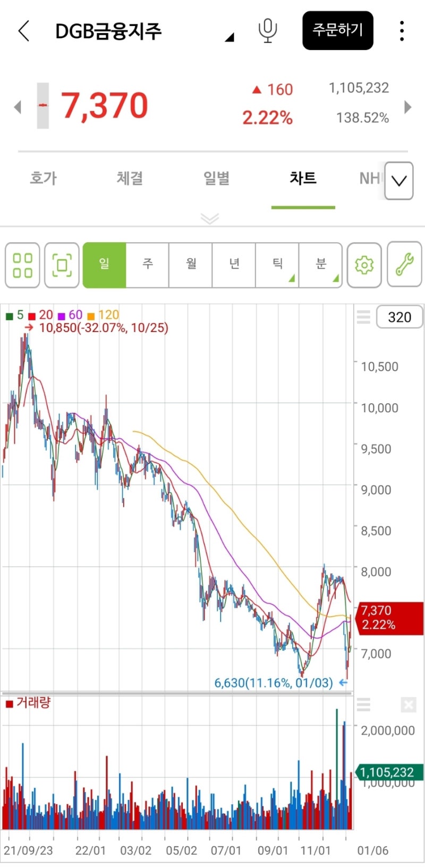This screenshot has width=425, height=868.
Task: Go to previous stock with left triangle
Action: click(x=18, y=107)
